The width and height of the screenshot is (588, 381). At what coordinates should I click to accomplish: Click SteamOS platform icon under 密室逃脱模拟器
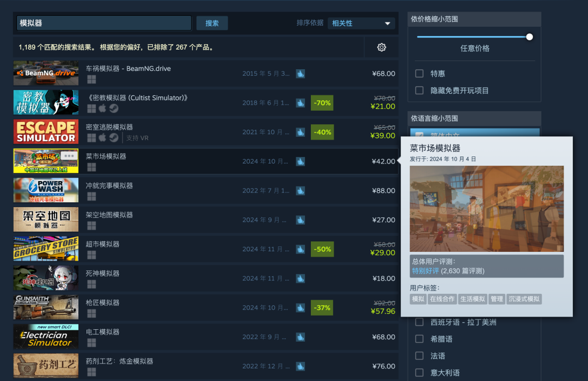pyautogui.click(x=114, y=138)
